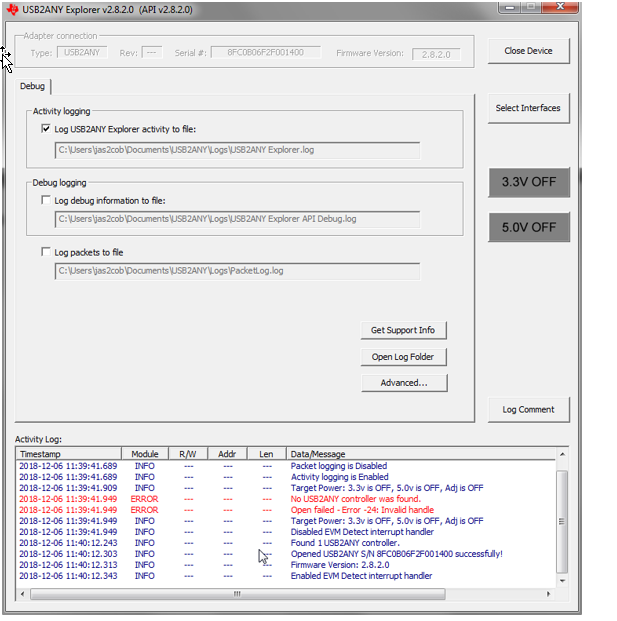Click the Serial # field
The image size is (617, 621).
[x=266, y=52]
